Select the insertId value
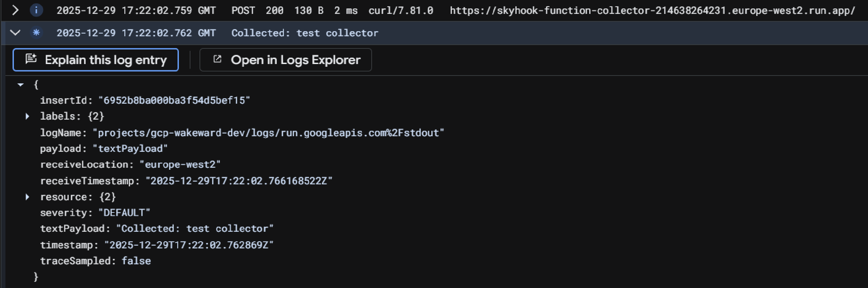 tap(174, 101)
